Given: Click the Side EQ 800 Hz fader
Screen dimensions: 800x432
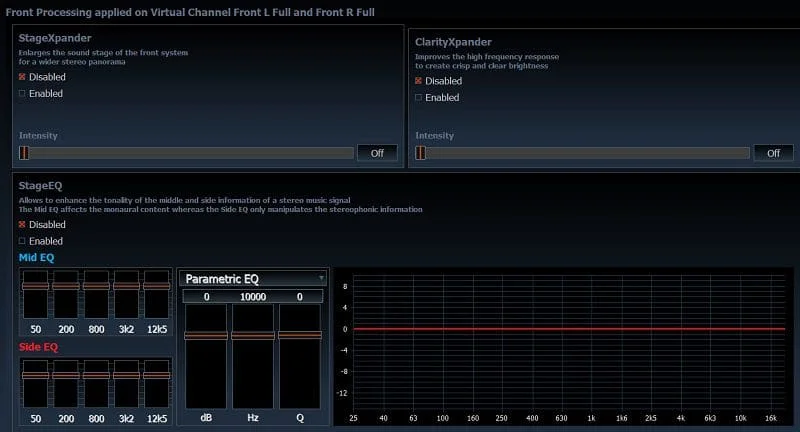Looking at the screenshot, I should (x=96, y=375).
